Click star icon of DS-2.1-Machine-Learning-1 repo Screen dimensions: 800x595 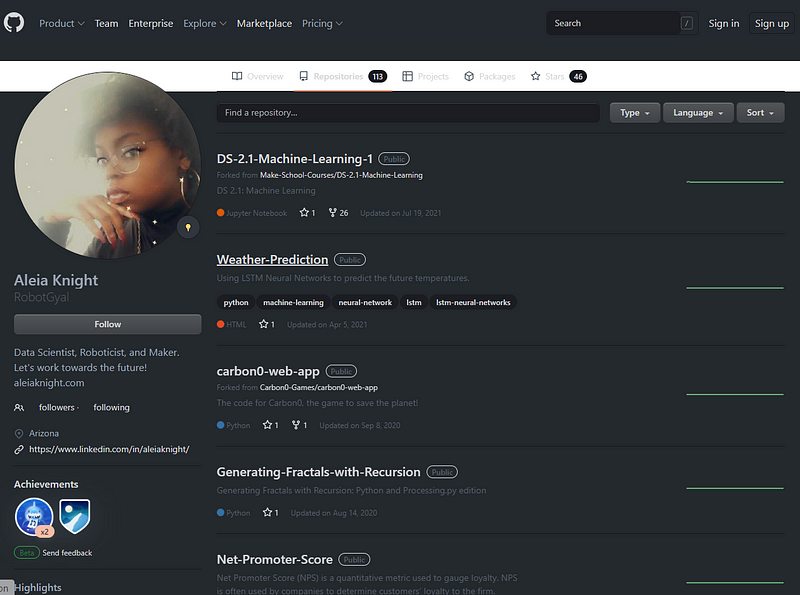304,212
